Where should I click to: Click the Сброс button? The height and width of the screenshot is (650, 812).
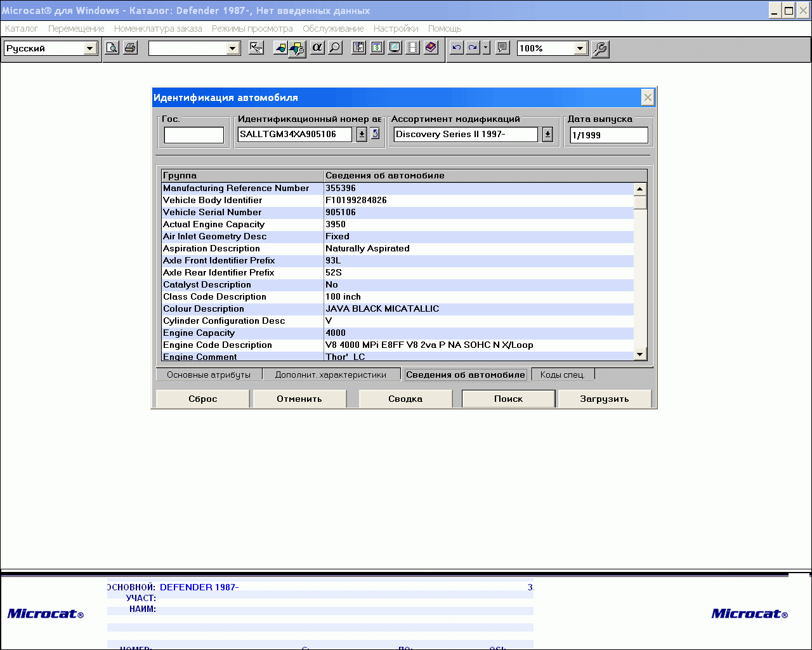203,399
